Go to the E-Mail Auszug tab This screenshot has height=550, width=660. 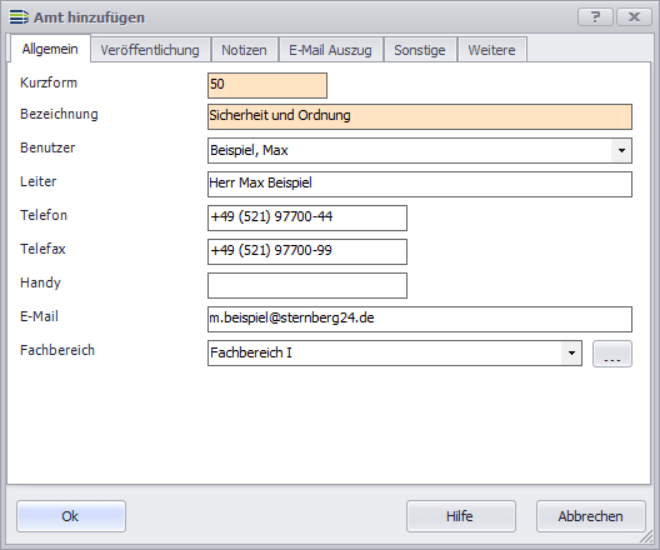(330, 50)
